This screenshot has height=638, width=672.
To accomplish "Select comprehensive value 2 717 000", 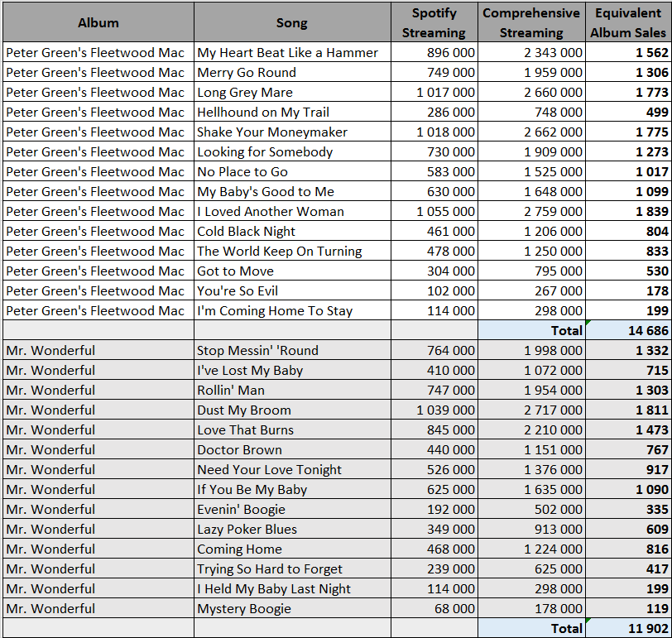I will (531, 410).
